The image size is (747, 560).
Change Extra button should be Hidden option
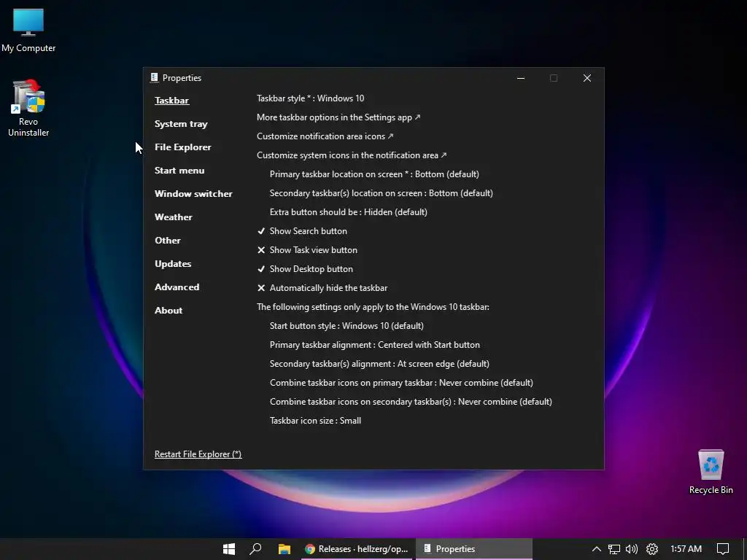348,212
